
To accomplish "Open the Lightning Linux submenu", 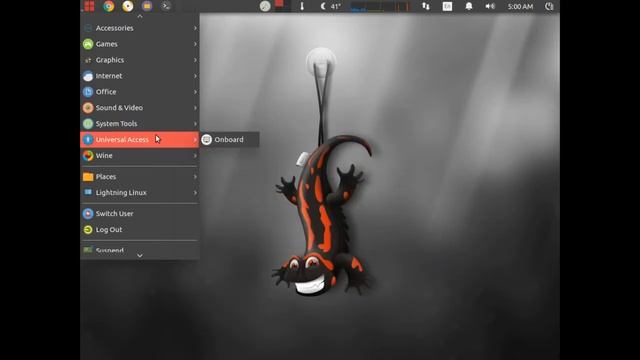I will pyautogui.click(x=140, y=193).
